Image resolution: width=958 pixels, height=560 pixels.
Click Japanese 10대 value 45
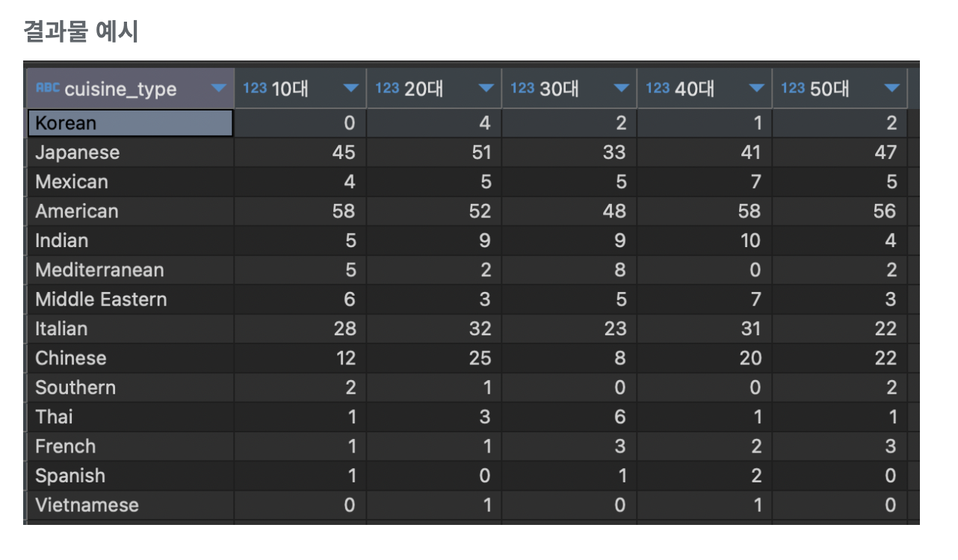click(344, 152)
